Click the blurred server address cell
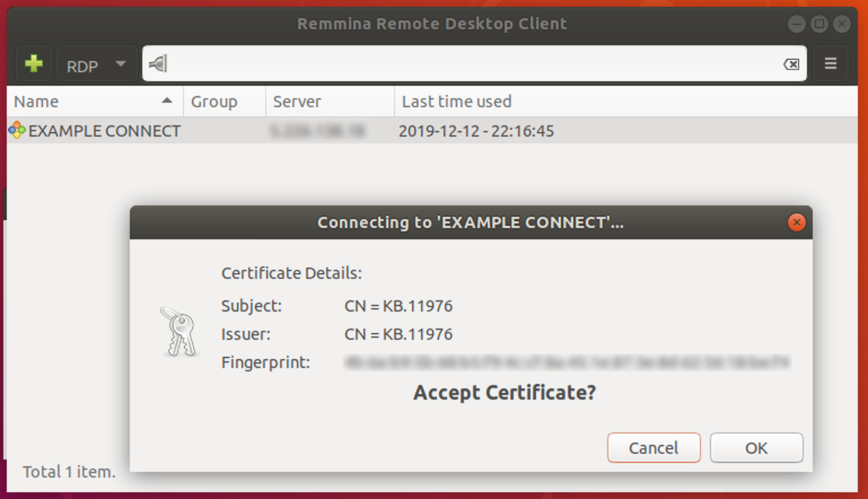The height and width of the screenshot is (499, 868). click(318, 131)
